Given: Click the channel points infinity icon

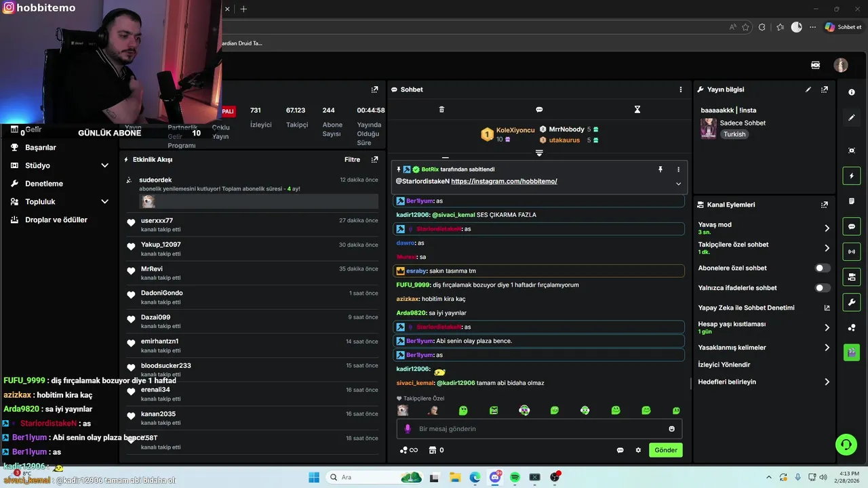Looking at the screenshot, I should tap(409, 450).
